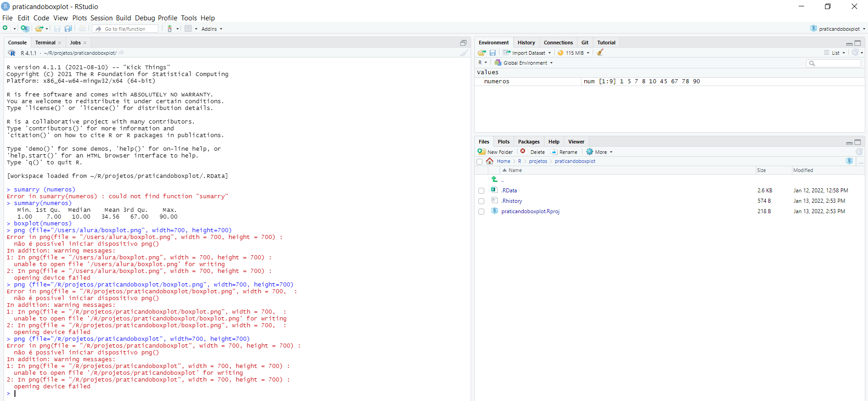Create a new R project
868x401 pixels.
coord(25,29)
